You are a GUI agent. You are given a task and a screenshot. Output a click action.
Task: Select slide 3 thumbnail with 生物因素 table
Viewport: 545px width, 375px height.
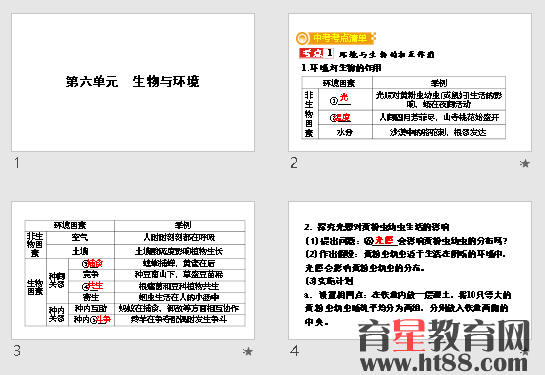point(133,270)
